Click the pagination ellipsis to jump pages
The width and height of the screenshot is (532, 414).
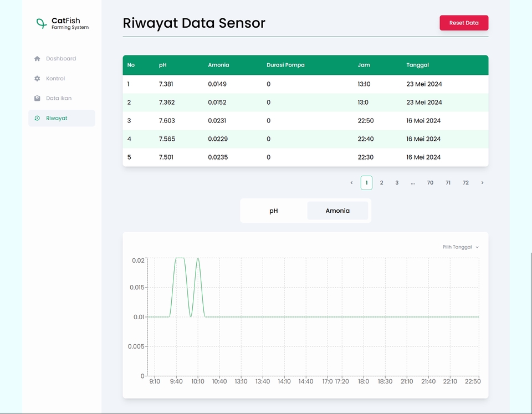[413, 183]
